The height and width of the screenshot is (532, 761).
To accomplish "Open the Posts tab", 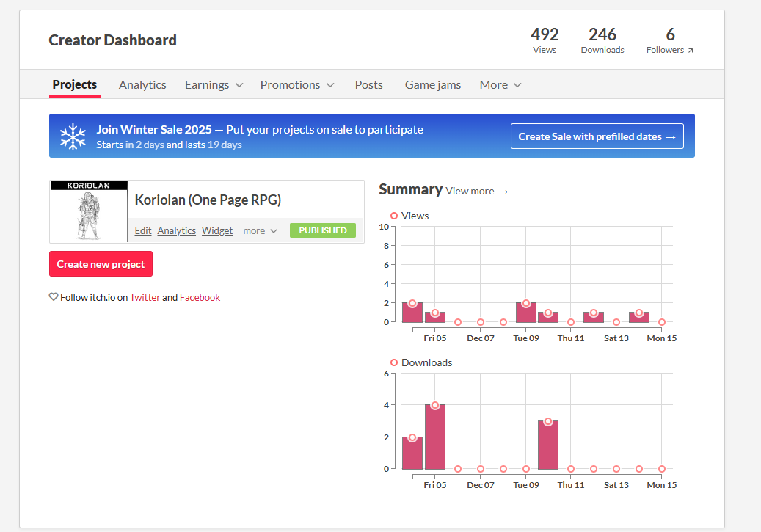I will pos(368,85).
